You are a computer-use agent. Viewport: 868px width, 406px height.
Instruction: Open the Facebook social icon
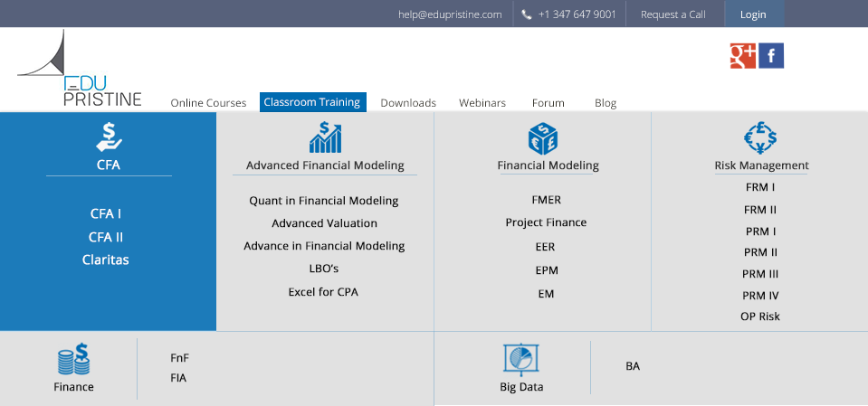click(x=771, y=56)
